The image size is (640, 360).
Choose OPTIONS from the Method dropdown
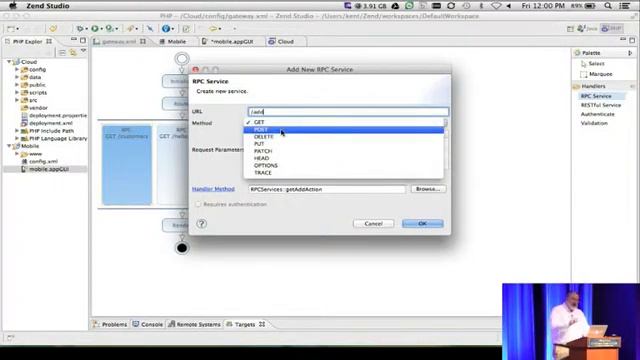(344, 165)
